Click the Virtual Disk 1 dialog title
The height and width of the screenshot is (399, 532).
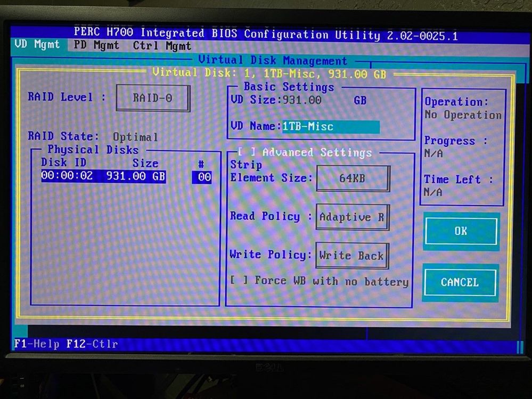(x=269, y=73)
